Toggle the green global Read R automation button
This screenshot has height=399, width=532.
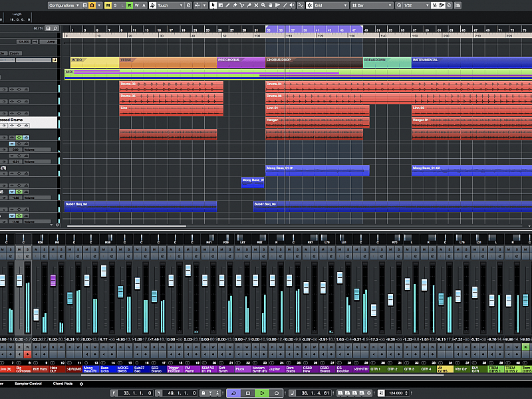tap(129, 5)
